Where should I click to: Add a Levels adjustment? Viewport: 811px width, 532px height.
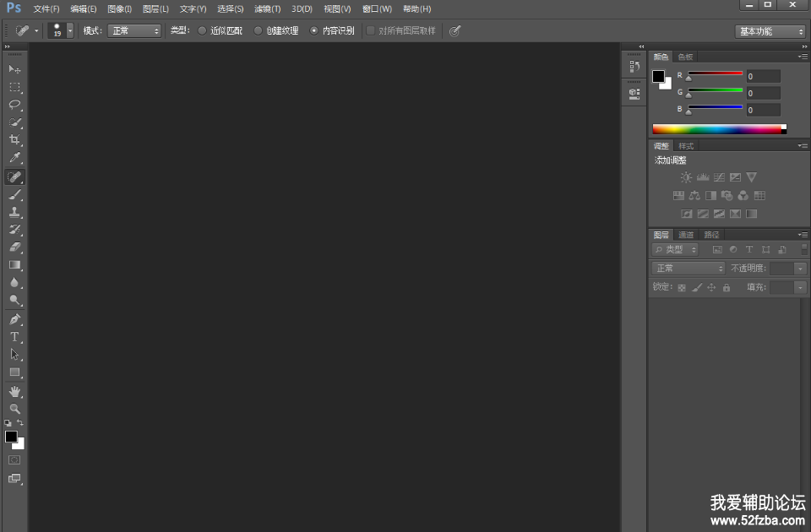pos(702,177)
